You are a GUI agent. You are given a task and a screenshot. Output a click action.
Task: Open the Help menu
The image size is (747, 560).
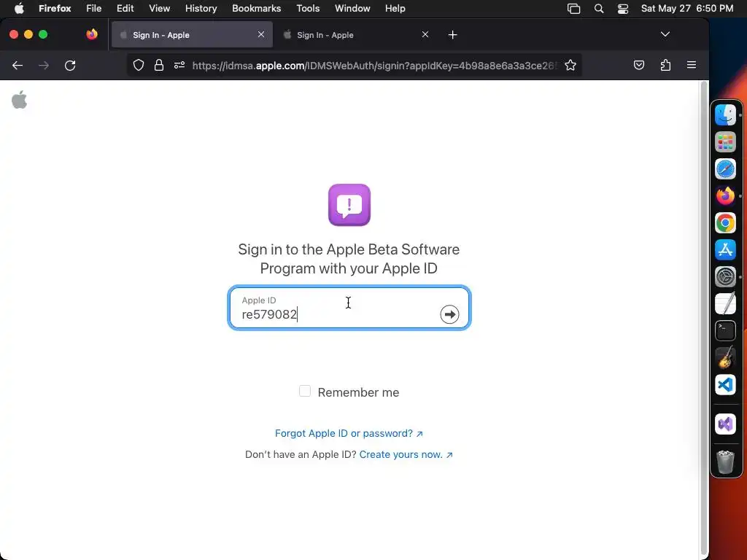pos(395,9)
